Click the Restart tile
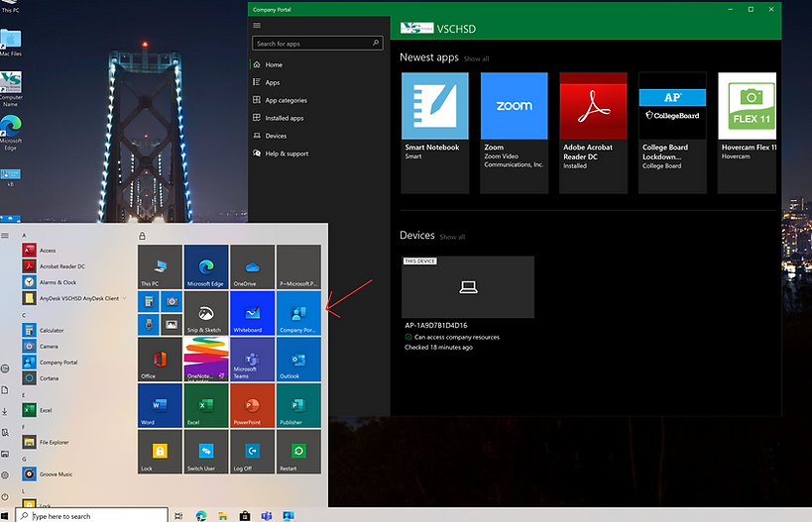The image size is (812, 522). pyautogui.click(x=298, y=452)
